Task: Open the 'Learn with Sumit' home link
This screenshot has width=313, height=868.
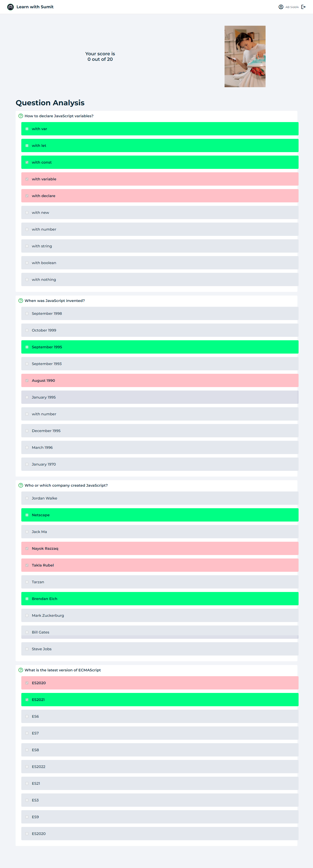Action: pyautogui.click(x=35, y=7)
